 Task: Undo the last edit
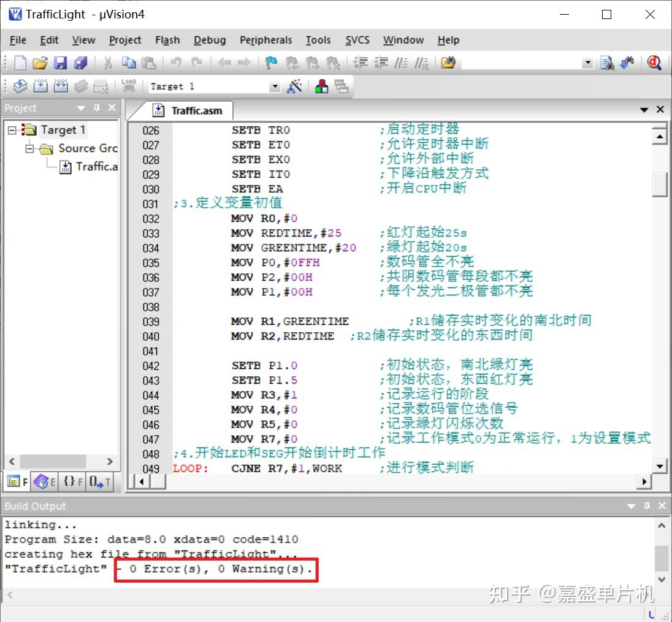click(x=176, y=63)
